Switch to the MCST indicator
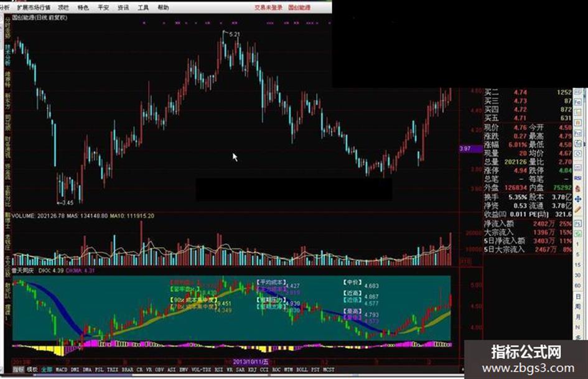The width and height of the screenshot is (588, 379). (329, 370)
